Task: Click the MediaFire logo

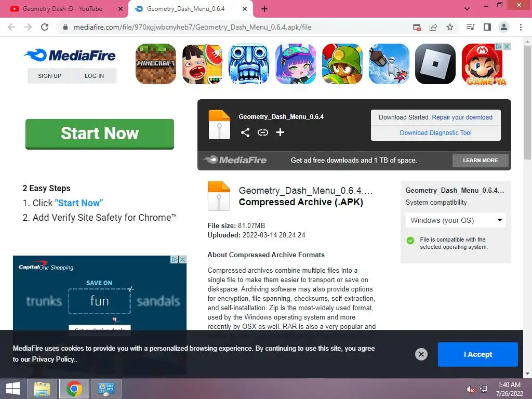Action: (x=70, y=55)
